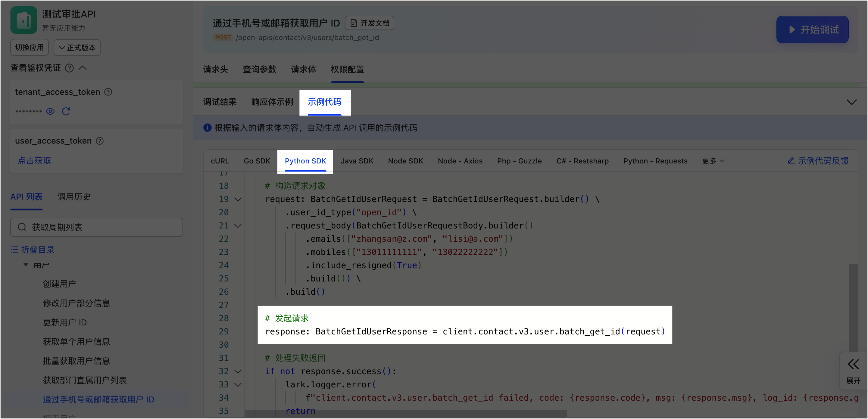This screenshot has width=868, height=419.
Task: Click help icon beside user_access_token
Action: click(x=100, y=141)
